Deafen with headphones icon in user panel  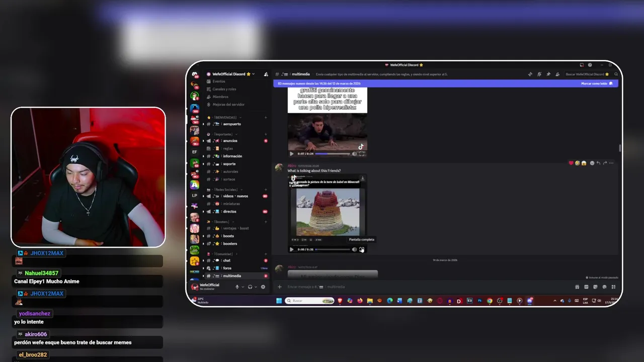point(250,287)
